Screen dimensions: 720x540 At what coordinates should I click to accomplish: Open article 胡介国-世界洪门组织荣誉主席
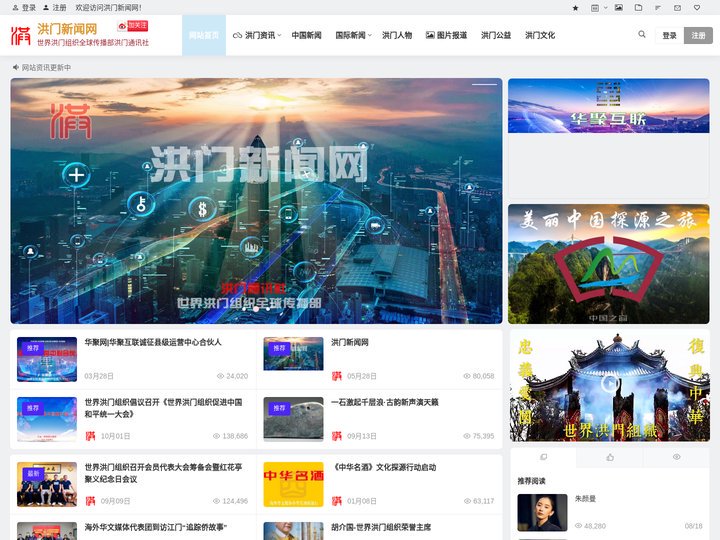coord(381,527)
